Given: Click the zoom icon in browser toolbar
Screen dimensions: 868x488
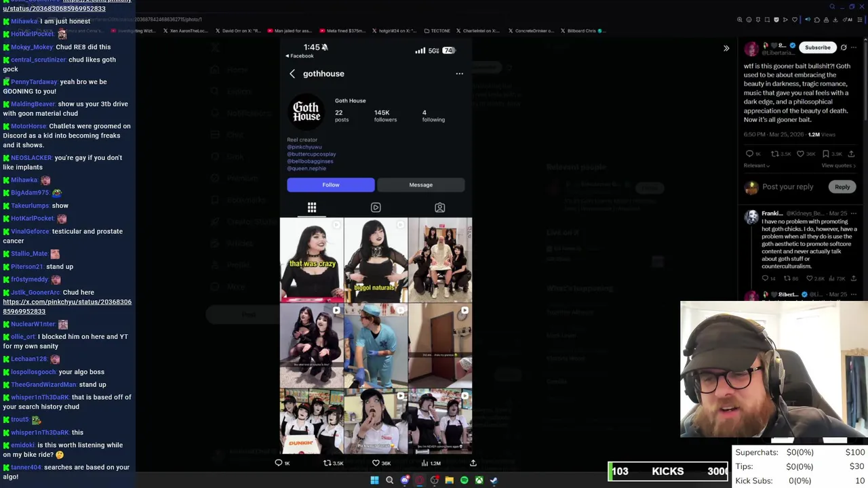Looking at the screenshot, I should 740,20.
